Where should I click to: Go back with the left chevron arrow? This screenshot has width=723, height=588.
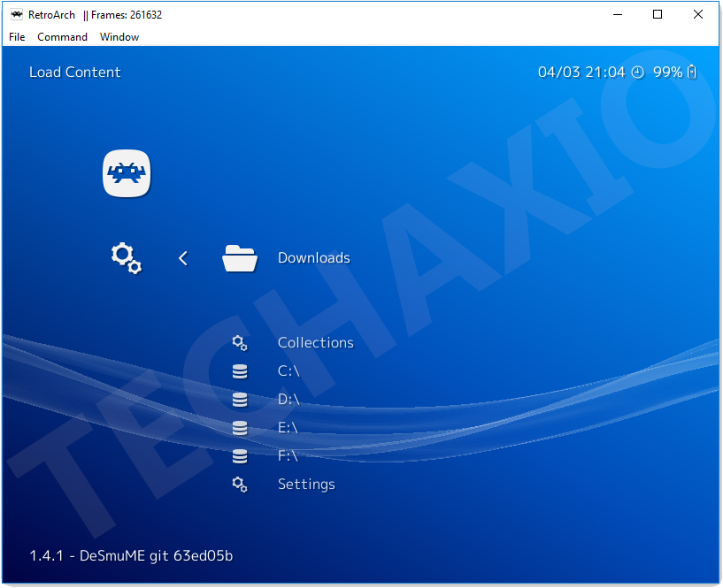coord(183,258)
